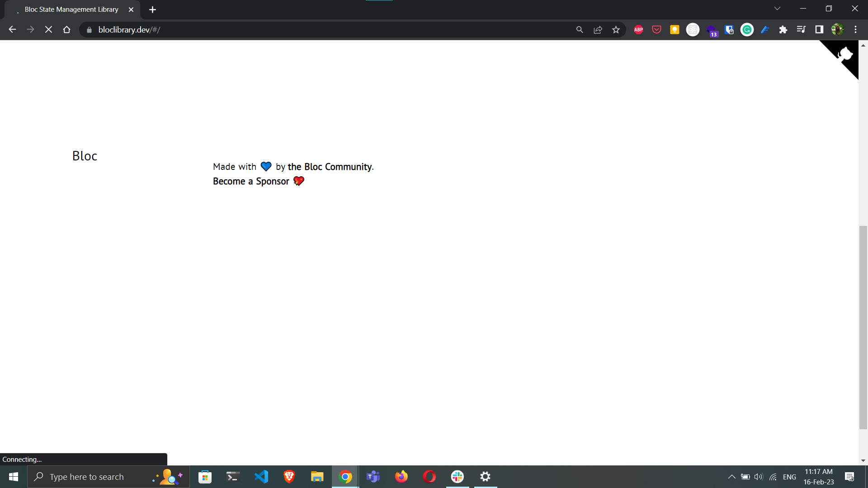Screen dimensions: 868x488
Task: Open the Chrome three-dot menu
Action: (x=856, y=29)
